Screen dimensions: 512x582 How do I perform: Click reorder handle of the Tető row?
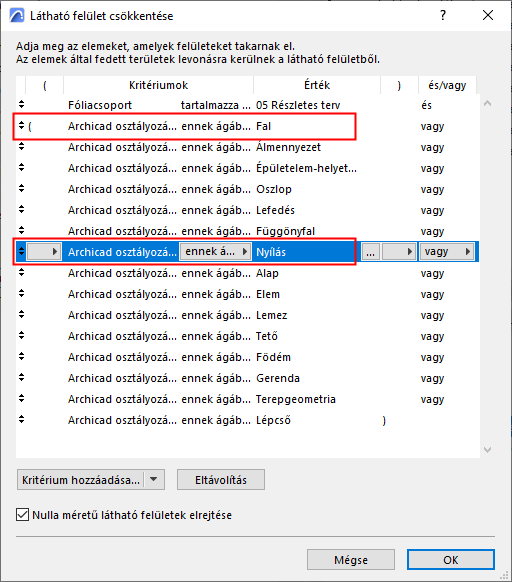pyautogui.click(x=22, y=336)
